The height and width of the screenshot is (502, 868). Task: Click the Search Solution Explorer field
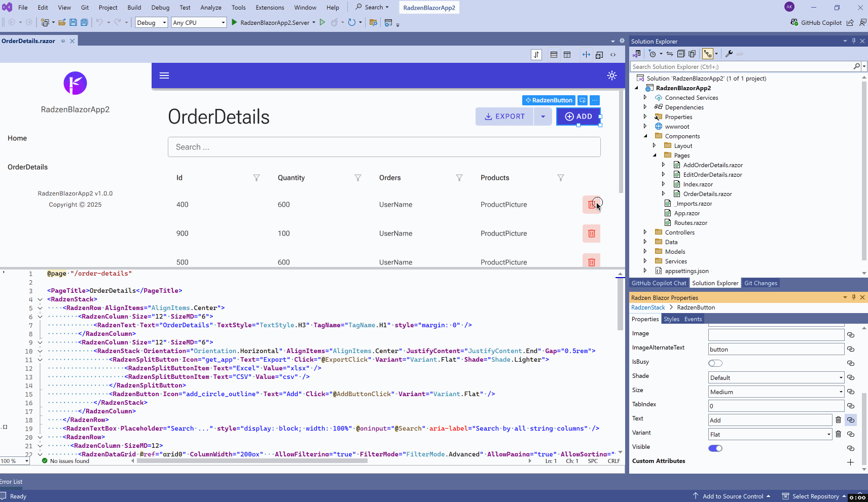pos(742,67)
